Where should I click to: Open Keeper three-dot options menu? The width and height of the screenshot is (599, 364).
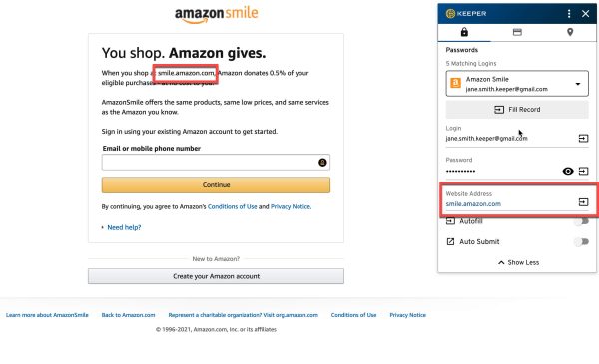(x=569, y=14)
